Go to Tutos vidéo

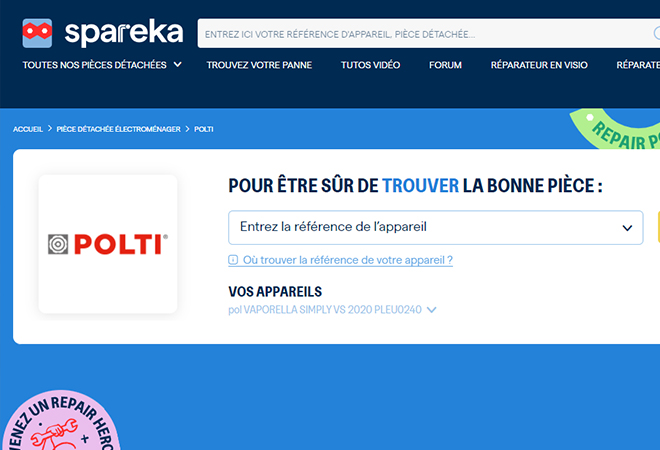pos(370,65)
